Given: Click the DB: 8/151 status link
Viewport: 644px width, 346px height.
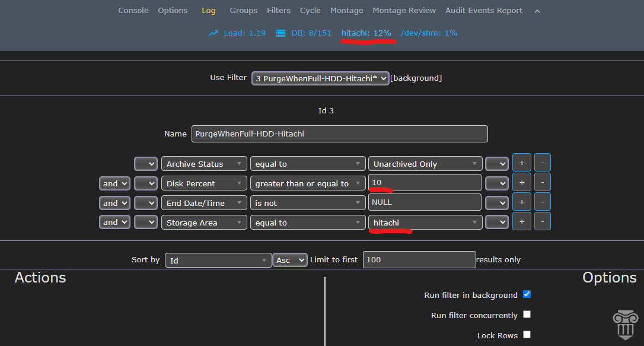Looking at the screenshot, I should pyautogui.click(x=311, y=33).
